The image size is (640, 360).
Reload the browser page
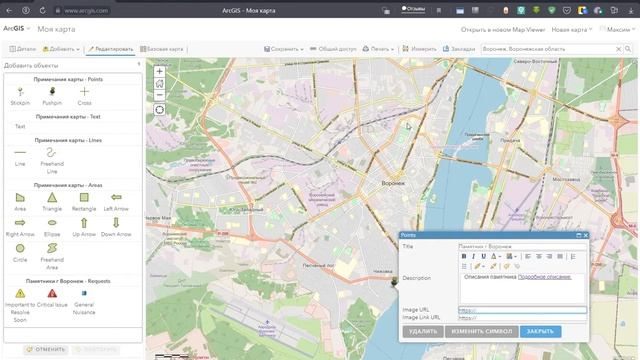42,11
